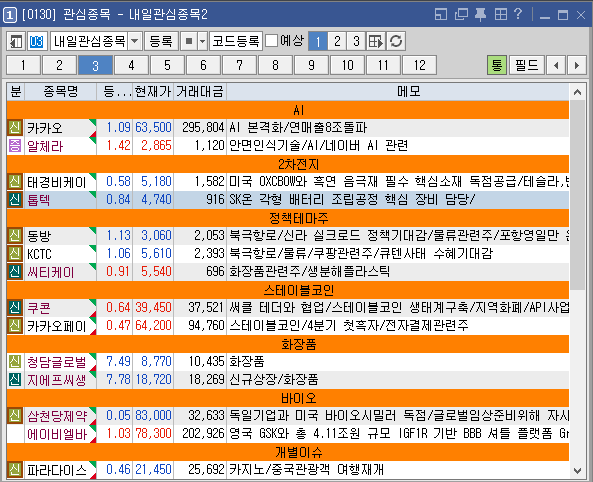Click the 신 badge beside 파라다이스

point(15,470)
